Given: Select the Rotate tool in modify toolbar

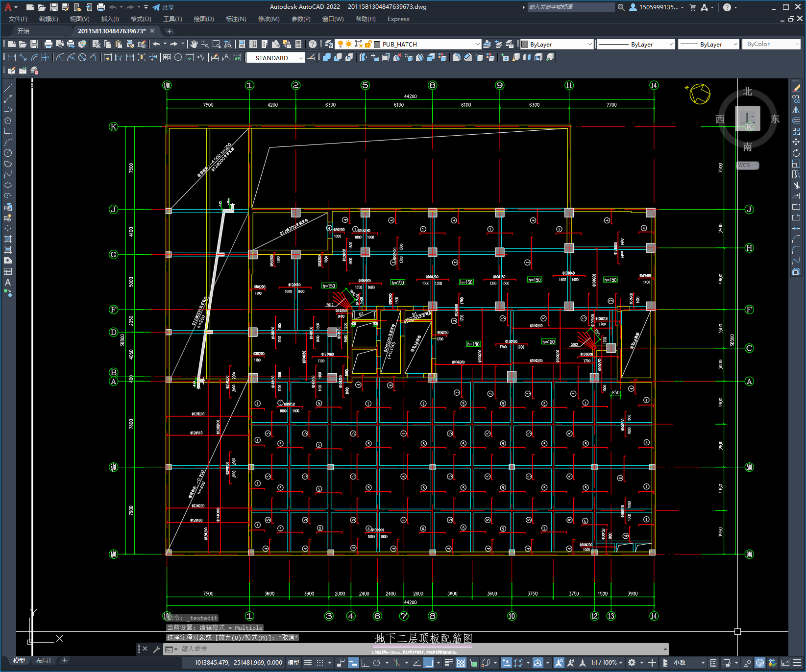Looking at the screenshot, I should point(796,153).
